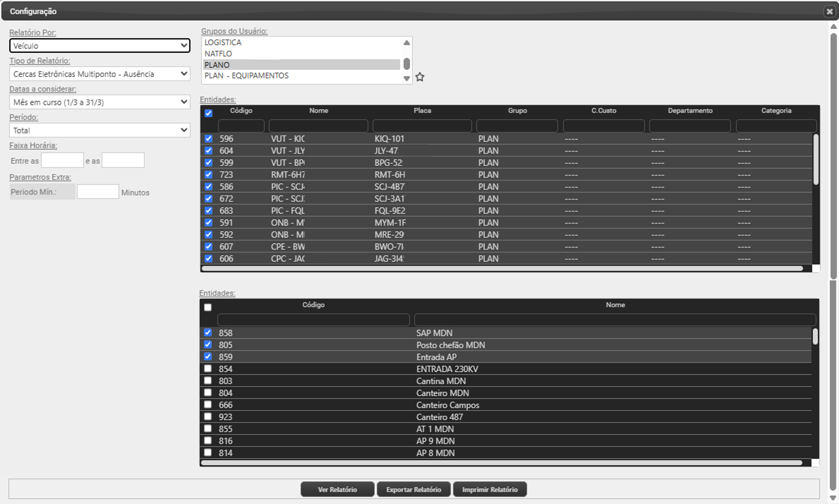Click the geofence table vertical scrollbar thumb
This screenshot has height=504, width=839.
[x=815, y=337]
